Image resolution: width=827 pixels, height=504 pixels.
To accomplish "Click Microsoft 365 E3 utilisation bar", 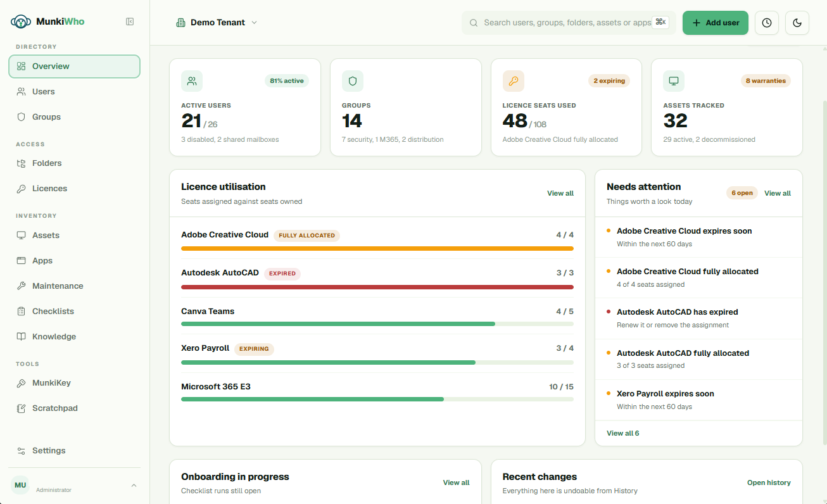I will (377, 400).
